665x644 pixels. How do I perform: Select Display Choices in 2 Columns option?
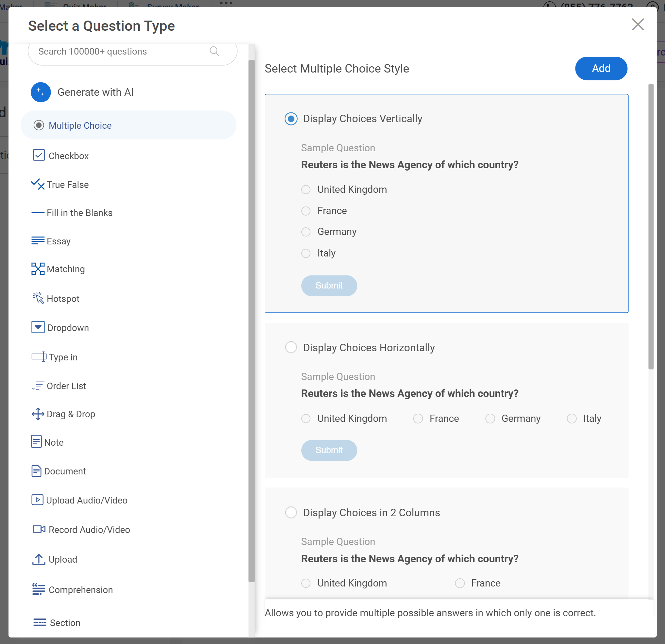tap(291, 512)
